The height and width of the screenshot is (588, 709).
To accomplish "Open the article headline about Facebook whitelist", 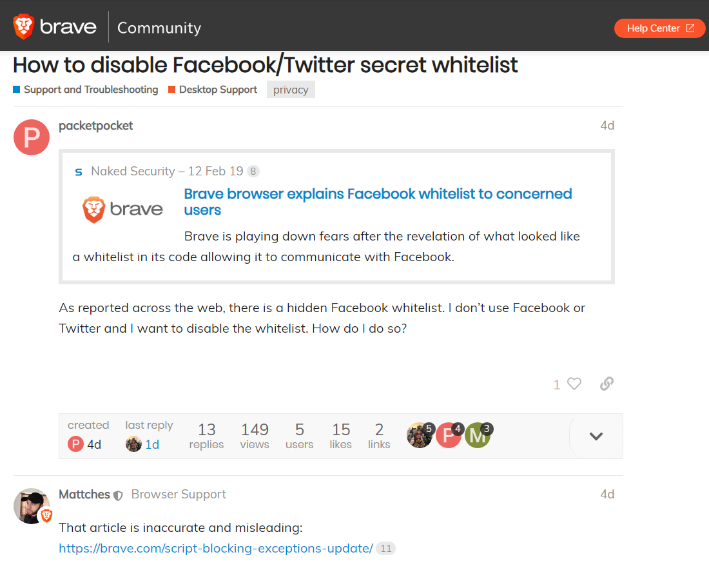I will [378, 193].
